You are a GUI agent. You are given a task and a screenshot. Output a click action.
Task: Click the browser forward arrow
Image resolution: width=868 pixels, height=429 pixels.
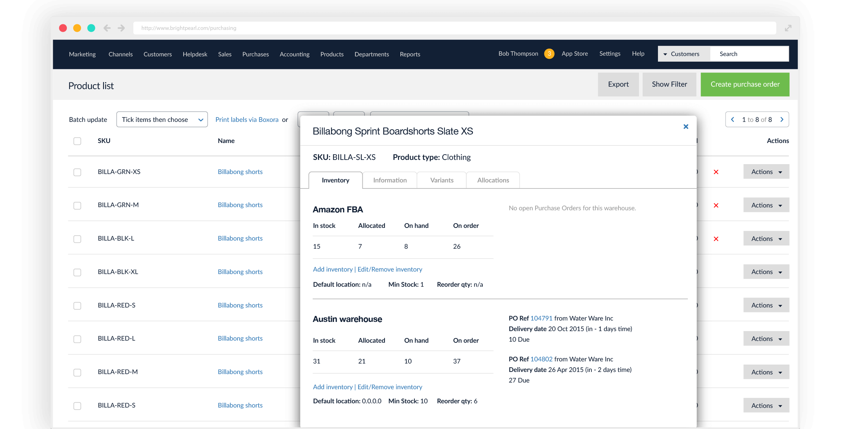click(x=121, y=28)
